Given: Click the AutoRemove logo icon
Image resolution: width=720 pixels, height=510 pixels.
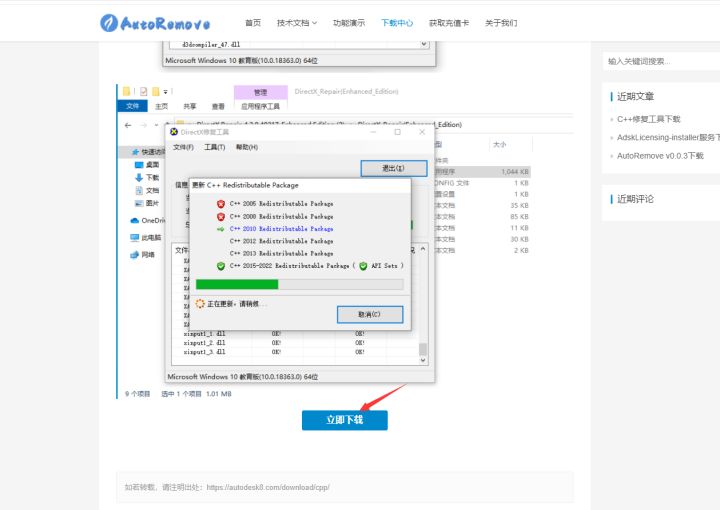Looking at the screenshot, I should click(109, 22).
